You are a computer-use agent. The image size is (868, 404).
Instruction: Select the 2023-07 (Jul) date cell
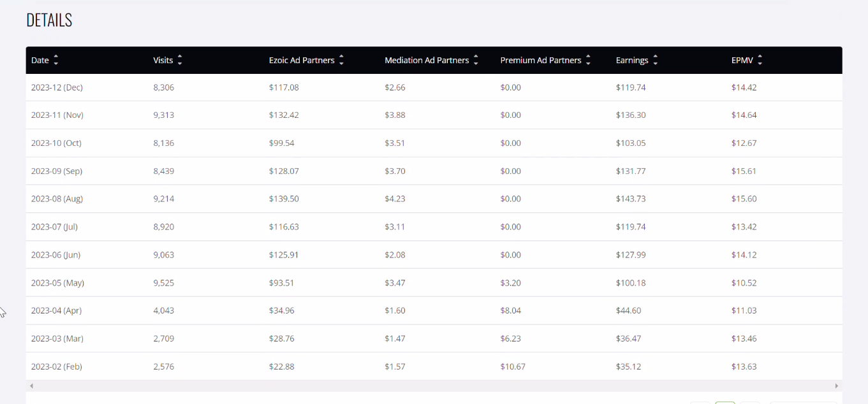[x=54, y=227]
